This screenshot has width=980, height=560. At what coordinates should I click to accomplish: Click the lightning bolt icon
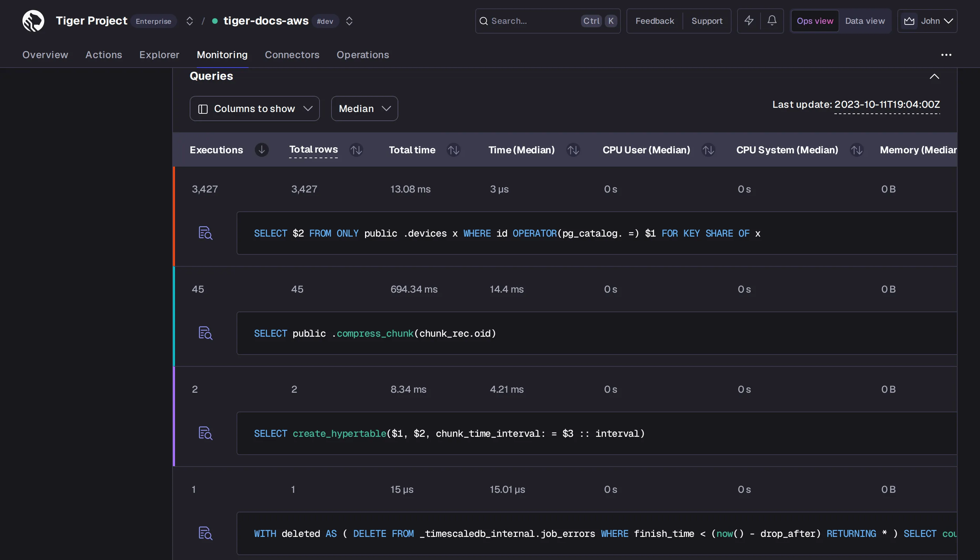click(748, 21)
